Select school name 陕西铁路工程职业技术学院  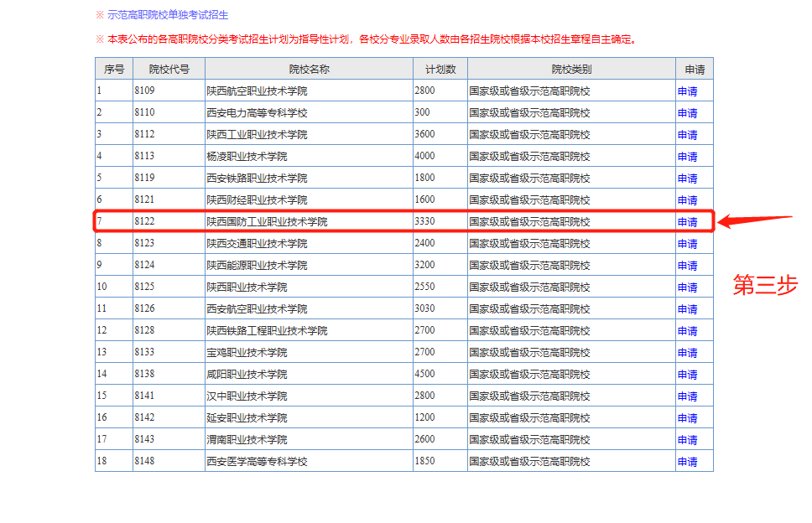point(268,330)
